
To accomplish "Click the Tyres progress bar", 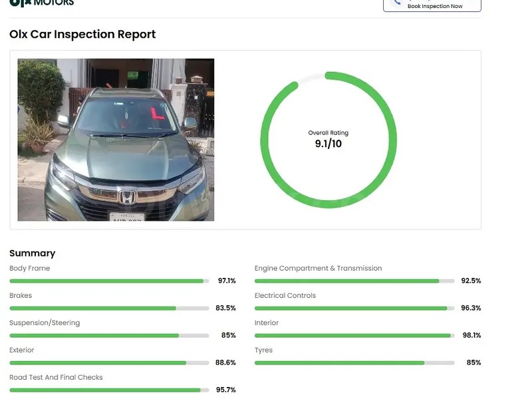I will [351, 362].
